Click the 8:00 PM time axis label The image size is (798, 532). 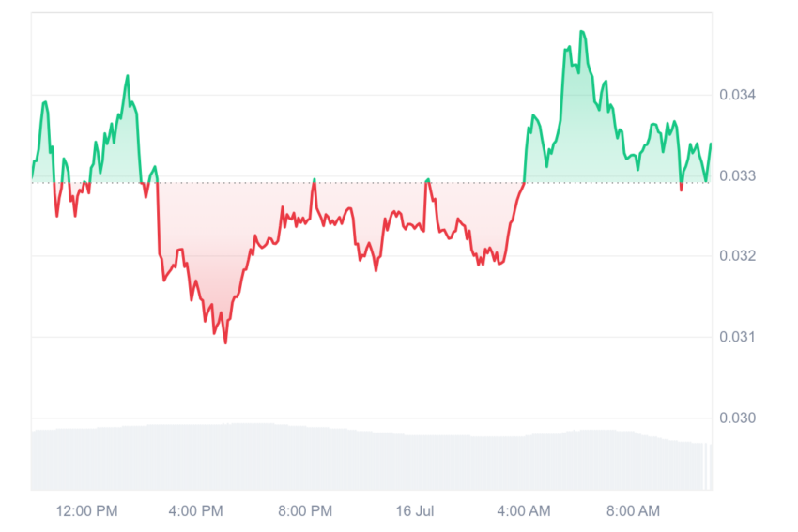tap(305, 510)
